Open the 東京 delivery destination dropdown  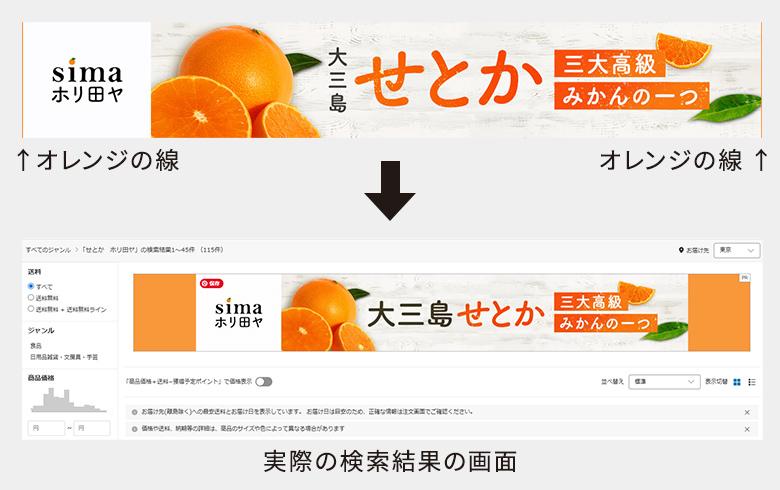737,250
